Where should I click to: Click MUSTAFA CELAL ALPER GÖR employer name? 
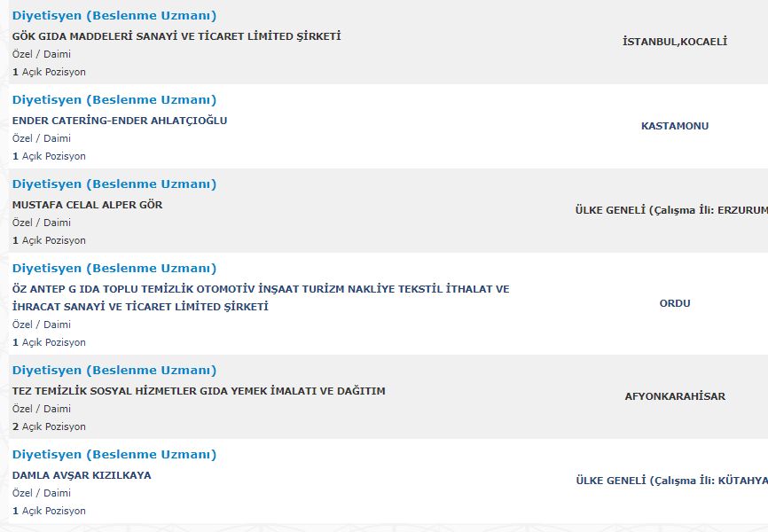(x=87, y=205)
